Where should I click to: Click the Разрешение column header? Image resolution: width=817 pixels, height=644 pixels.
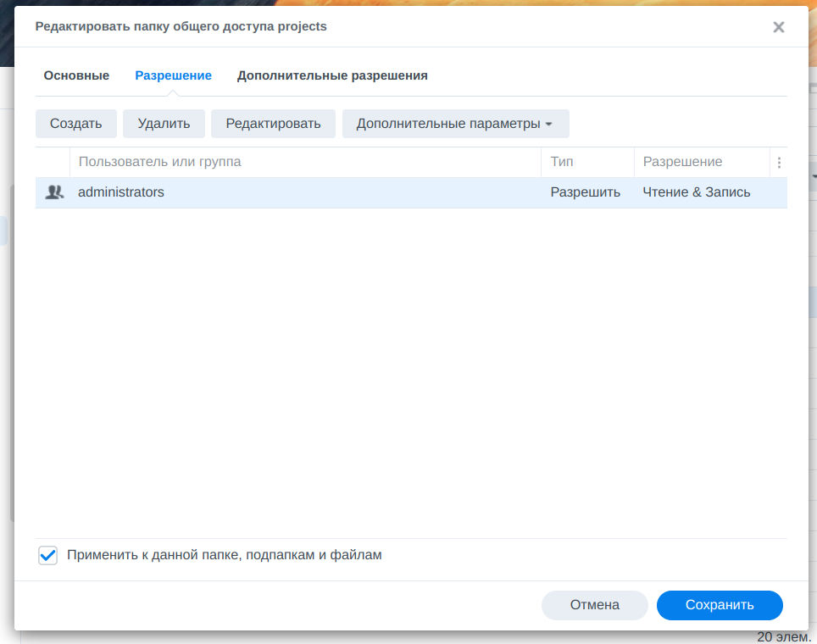(682, 162)
